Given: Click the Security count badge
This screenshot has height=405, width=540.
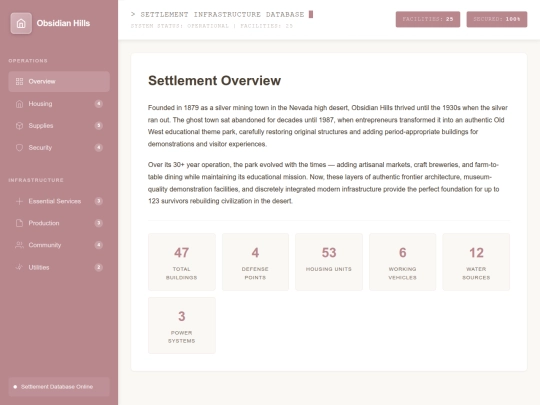Looking at the screenshot, I should point(98,148).
